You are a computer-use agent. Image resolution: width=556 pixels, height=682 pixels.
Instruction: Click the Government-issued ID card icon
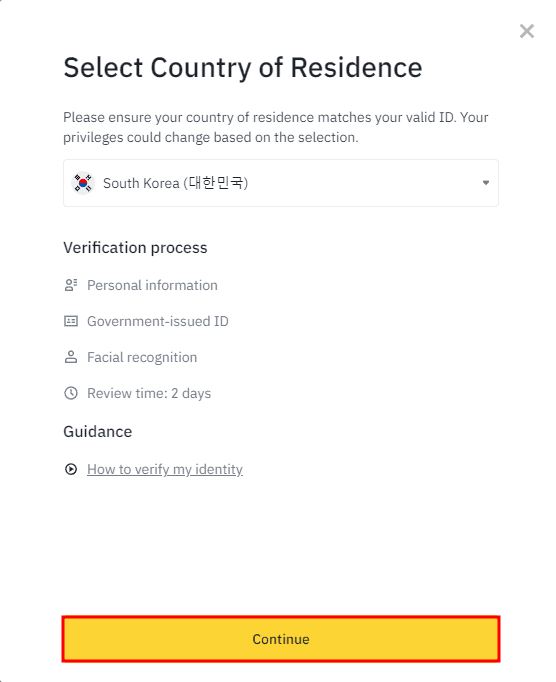point(70,321)
